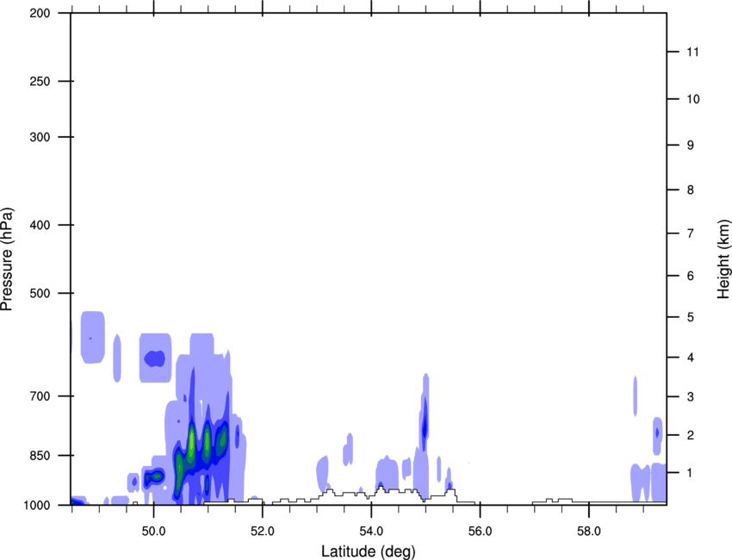This screenshot has height=560, width=732.
Task: Click the 52.0 latitude label
Action: 263,532
